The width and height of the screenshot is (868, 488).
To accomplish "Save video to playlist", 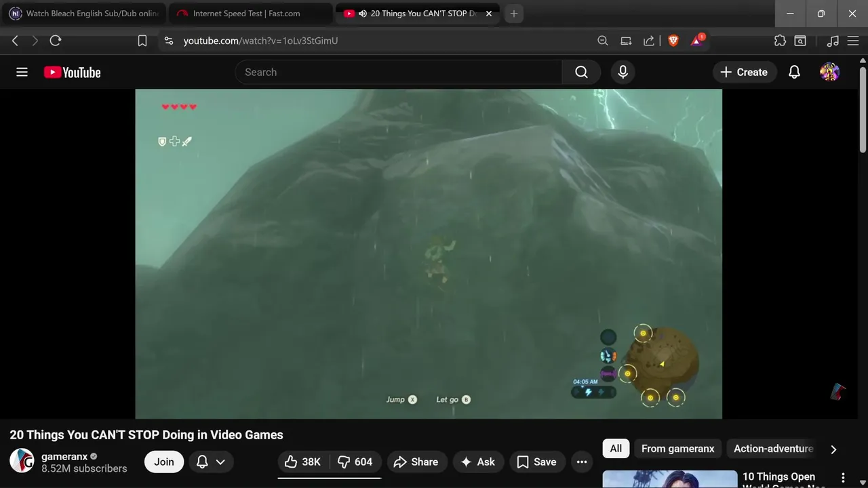I will click(x=537, y=462).
